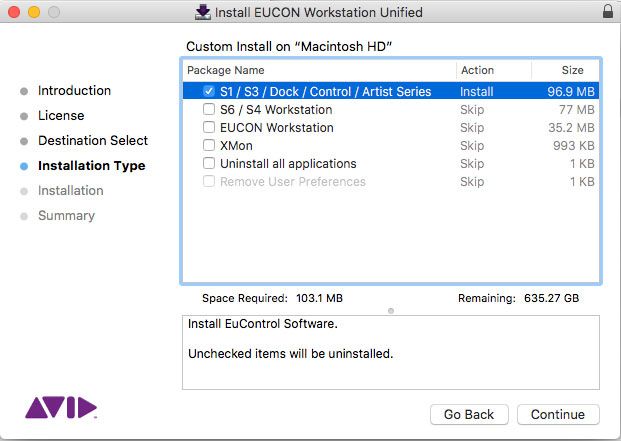Screen dimensions: 621x441
Task: Select the XMon row name
Action: pos(236,146)
